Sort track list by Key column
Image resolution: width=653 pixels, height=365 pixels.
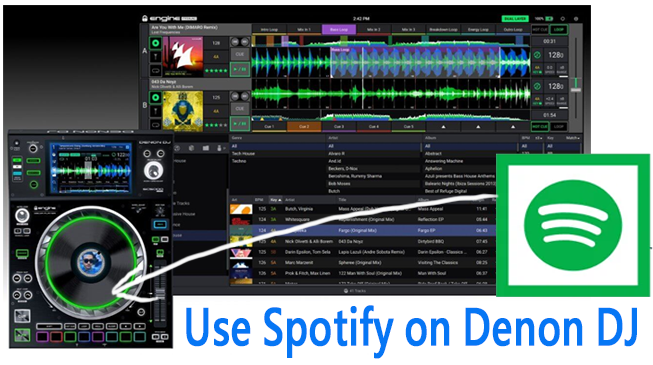tap(275, 200)
